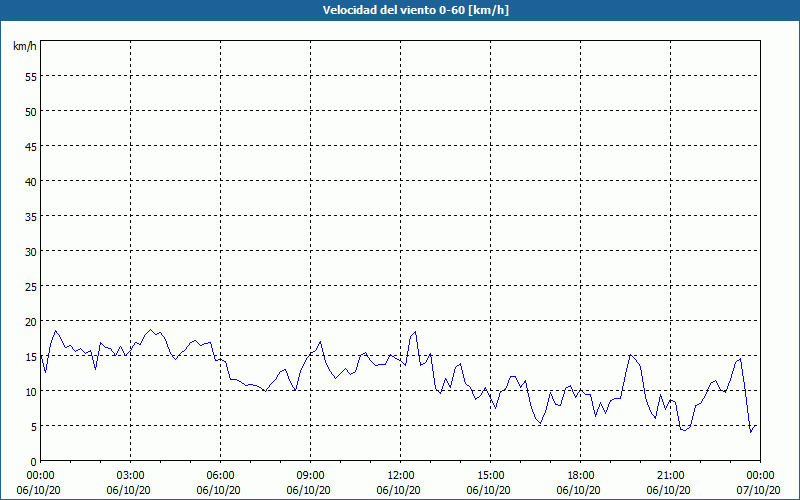The width and height of the screenshot is (800, 500).
Task: Click the y-axis value 55
Action: coord(31,77)
